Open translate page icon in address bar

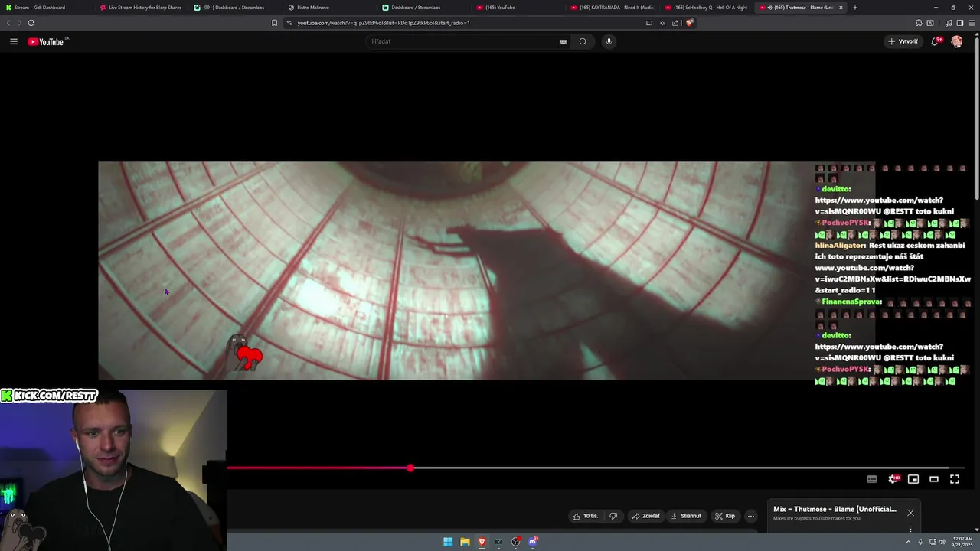point(662,23)
